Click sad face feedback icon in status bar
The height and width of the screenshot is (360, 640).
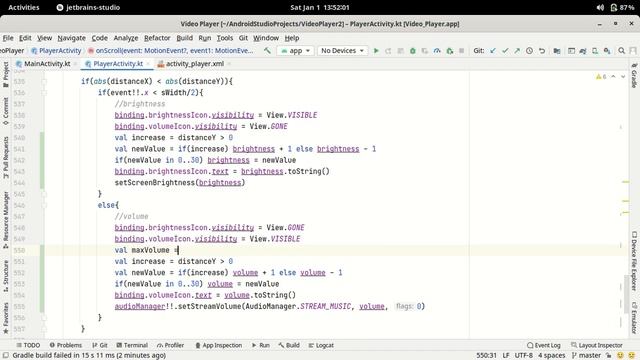pos(632,356)
